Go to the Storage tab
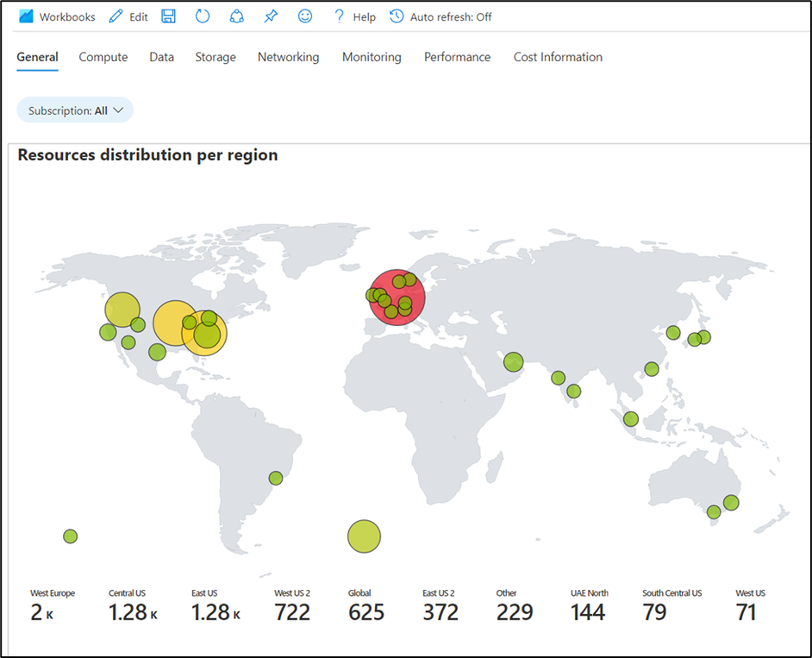Image resolution: width=812 pixels, height=658 pixels. pyautogui.click(x=215, y=57)
